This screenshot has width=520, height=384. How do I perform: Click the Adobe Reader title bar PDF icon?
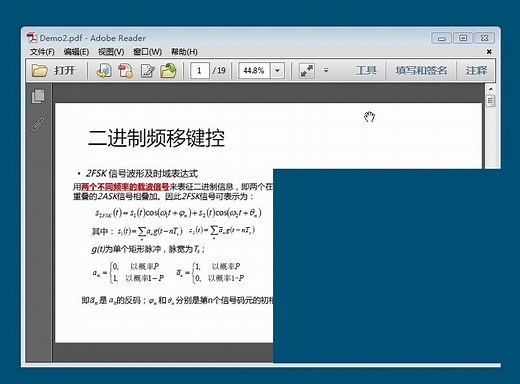tap(32, 38)
